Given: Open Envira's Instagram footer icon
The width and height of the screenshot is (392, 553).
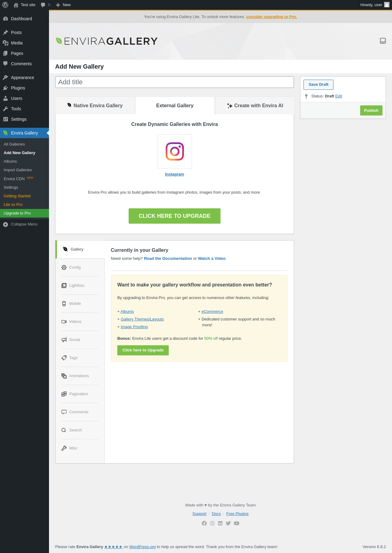Looking at the screenshot, I should click(x=212, y=523).
